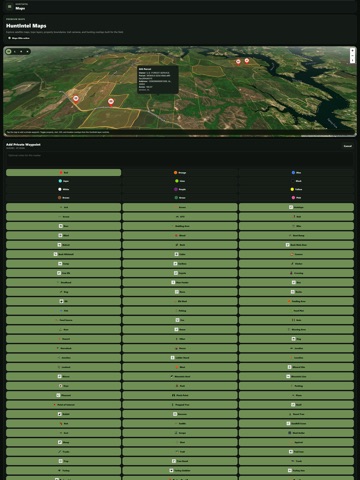Choose the Cyan color option
This screenshot has height=480, width=360.
click(x=63, y=181)
